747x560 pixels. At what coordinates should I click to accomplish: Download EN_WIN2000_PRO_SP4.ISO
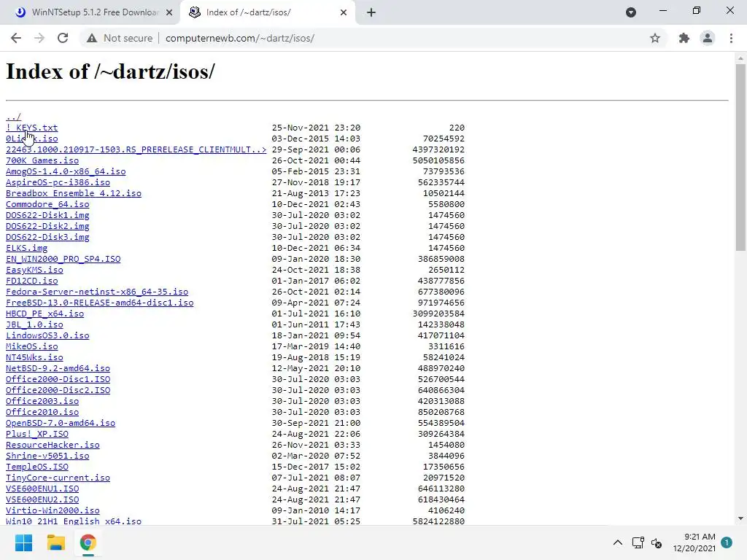(63, 259)
